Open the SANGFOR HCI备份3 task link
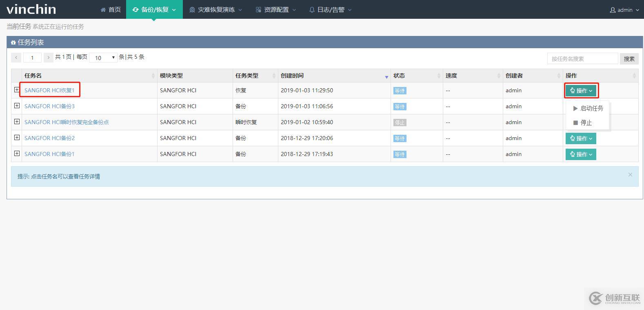Viewport: 644px width, 310px height. (x=49, y=106)
